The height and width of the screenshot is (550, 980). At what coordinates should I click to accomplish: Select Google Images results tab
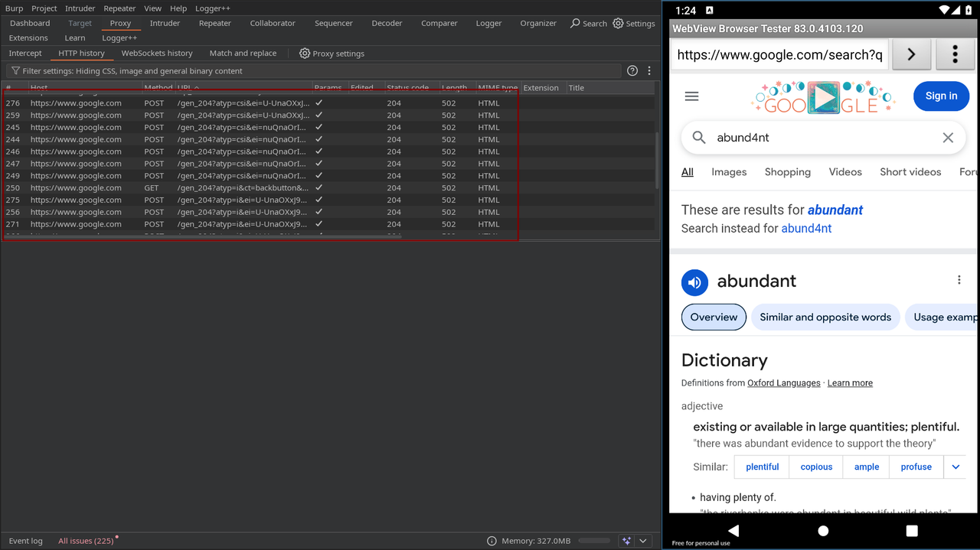729,172
